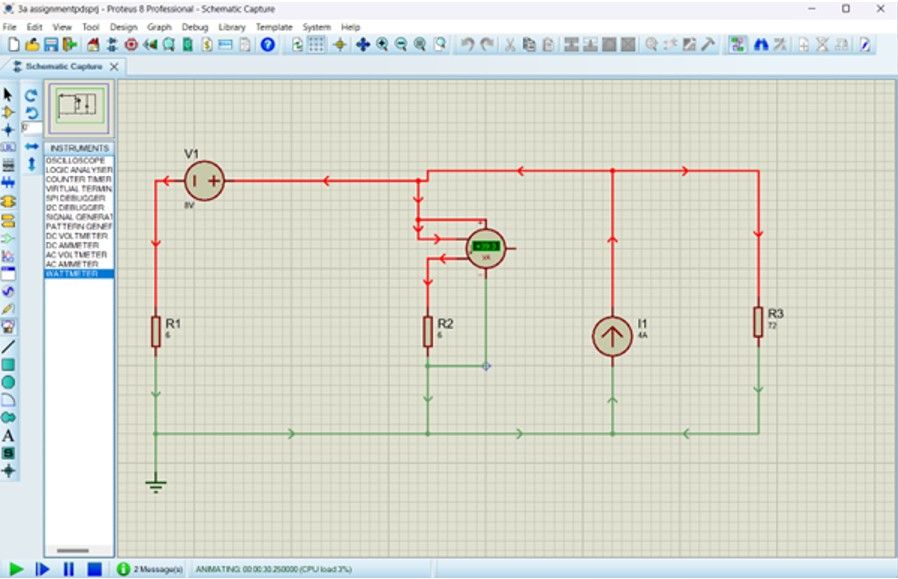Select DC AMMETER in the instruments list
The width and height of the screenshot is (898, 579).
[x=79, y=245]
